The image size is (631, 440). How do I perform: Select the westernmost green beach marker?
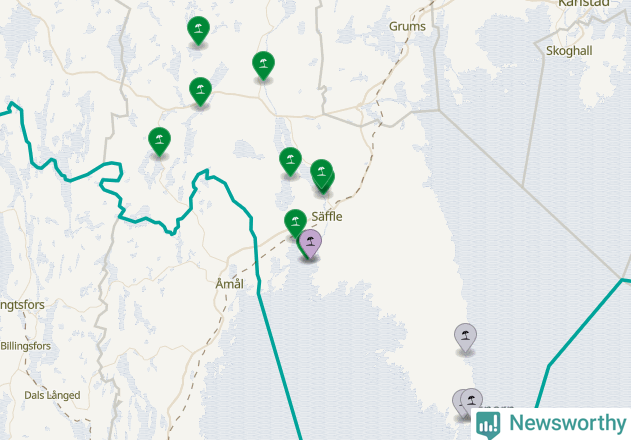[x=159, y=141]
